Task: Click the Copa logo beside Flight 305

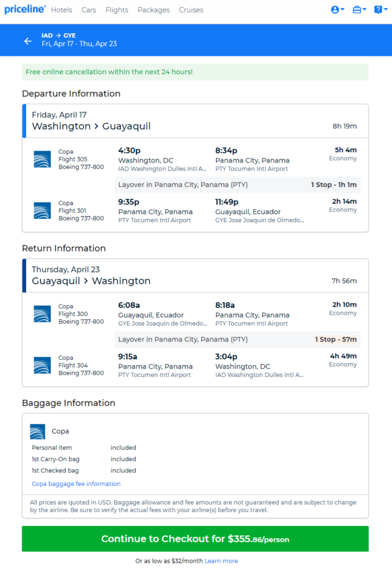Action: tap(42, 160)
